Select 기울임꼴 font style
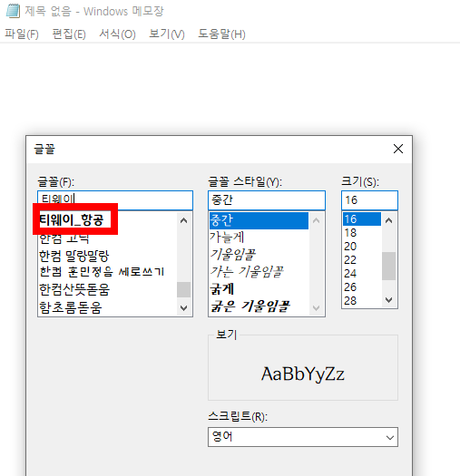Viewport: 460px width, 476px height. point(233,255)
